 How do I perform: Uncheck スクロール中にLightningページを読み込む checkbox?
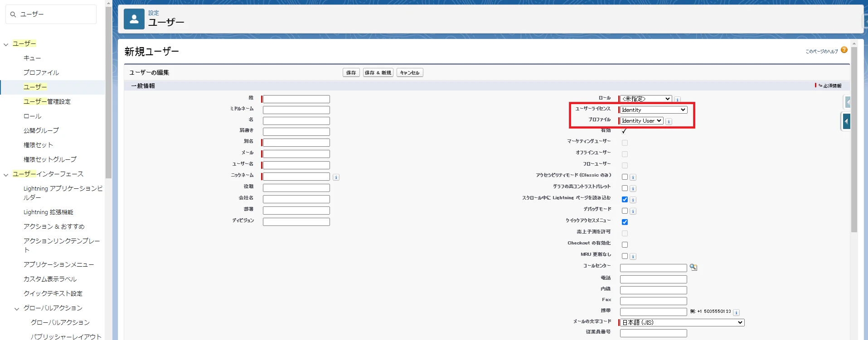(625, 200)
